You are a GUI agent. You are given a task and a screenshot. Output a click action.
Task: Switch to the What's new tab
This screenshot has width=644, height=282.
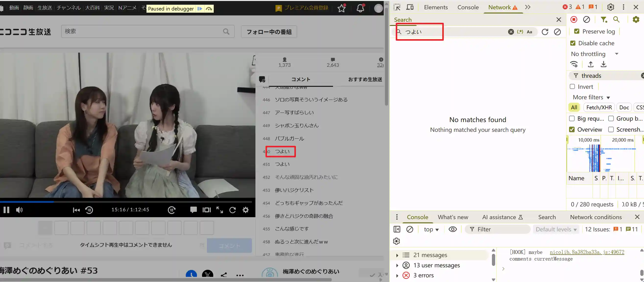pyautogui.click(x=453, y=217)
